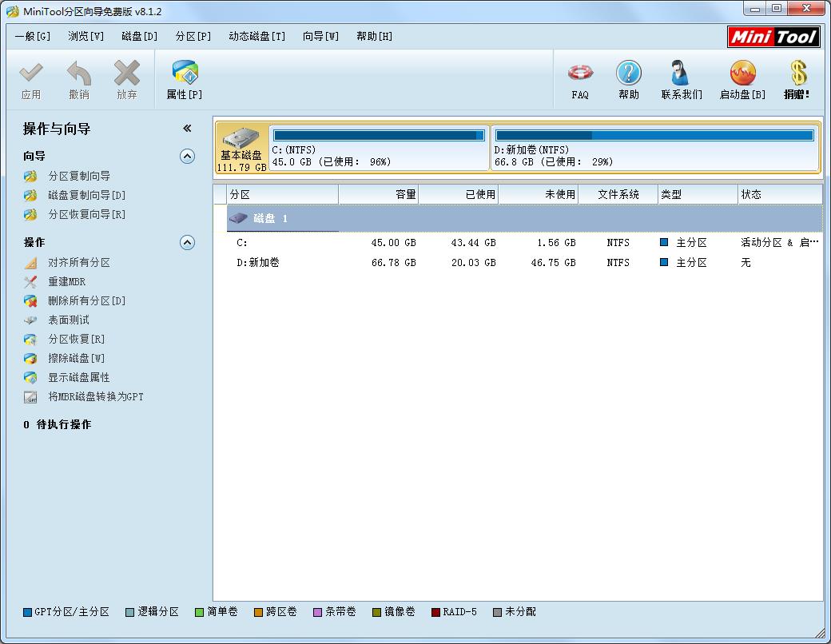Sort by the Partition (分区) column header
831x644 pixels.
point(283,194)
